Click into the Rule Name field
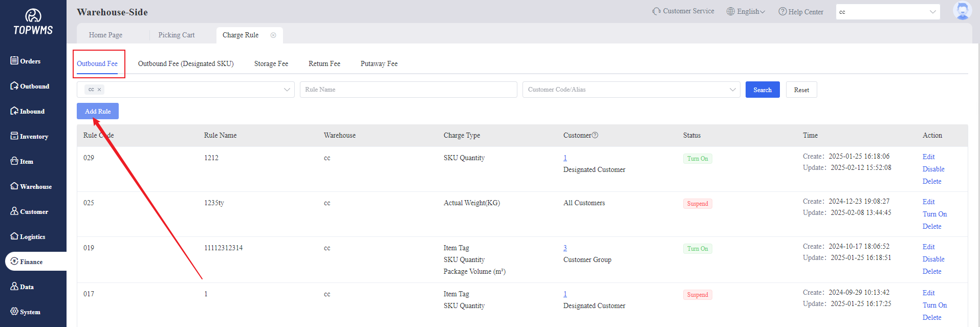The image size is (980, 327). (x=408, y=90)
